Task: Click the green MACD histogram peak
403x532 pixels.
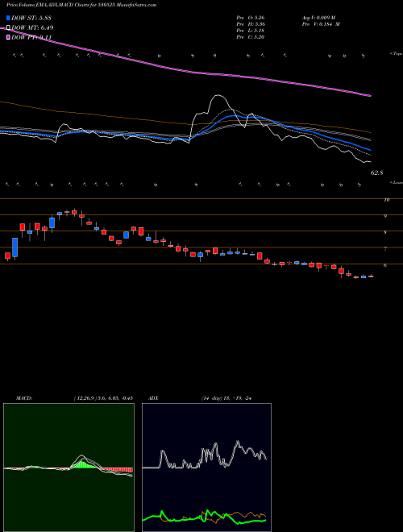Action: pos(81,464)
